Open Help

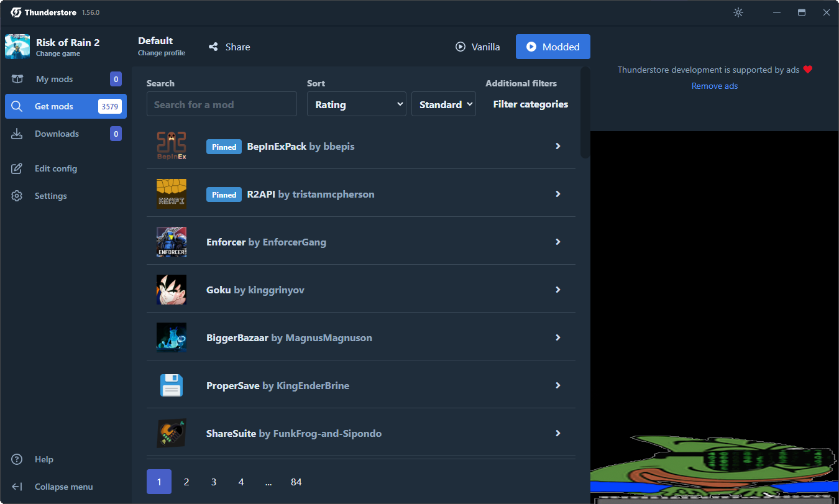pyautogui.click(x=66, y=459)
